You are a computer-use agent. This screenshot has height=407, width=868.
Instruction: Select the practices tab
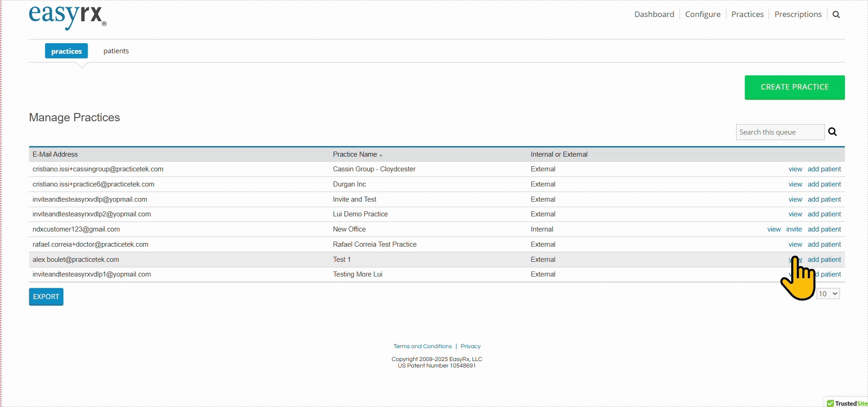66,51
